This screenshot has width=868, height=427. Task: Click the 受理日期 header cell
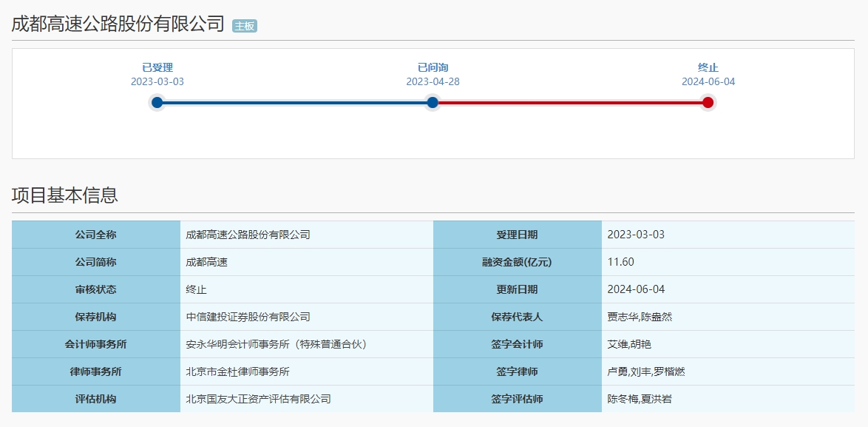pos(517,235)
